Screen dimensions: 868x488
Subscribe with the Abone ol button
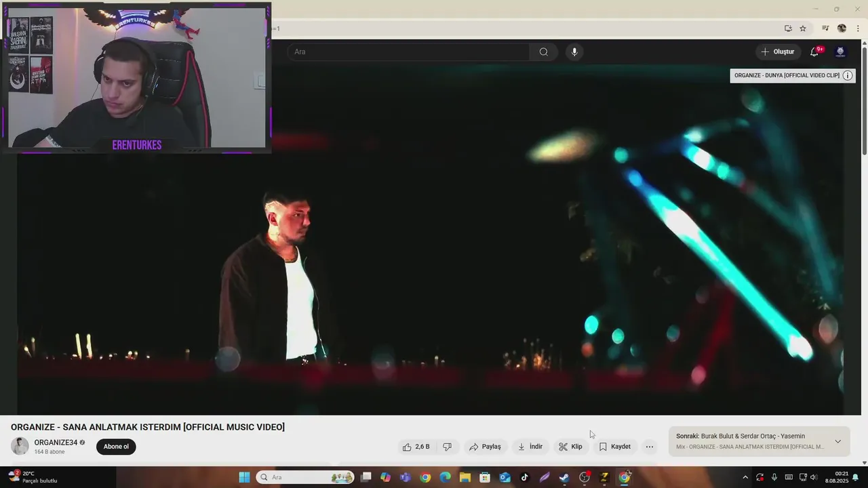pos(116,447)
